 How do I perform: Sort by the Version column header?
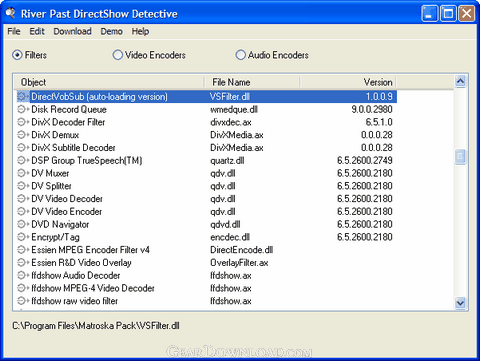[x=348, y=82]
